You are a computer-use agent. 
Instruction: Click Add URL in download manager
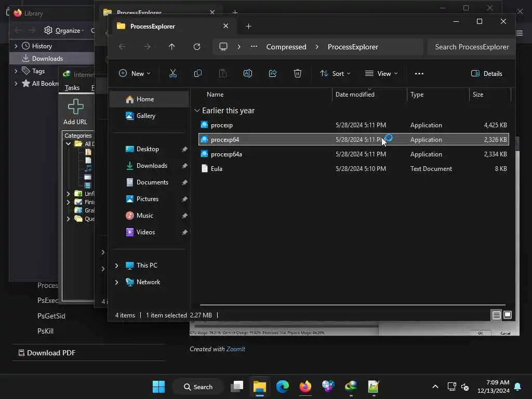(75, 112)
